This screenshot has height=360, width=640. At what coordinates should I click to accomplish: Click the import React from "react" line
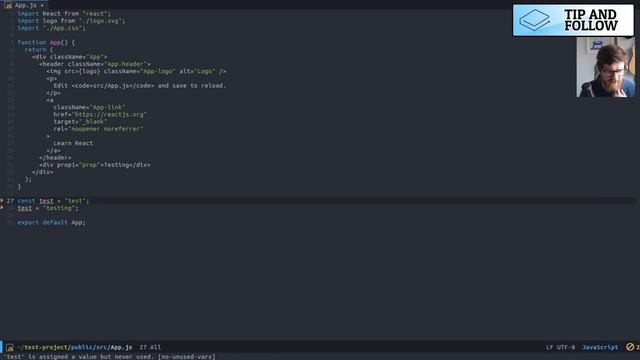[x=64, y=13]
